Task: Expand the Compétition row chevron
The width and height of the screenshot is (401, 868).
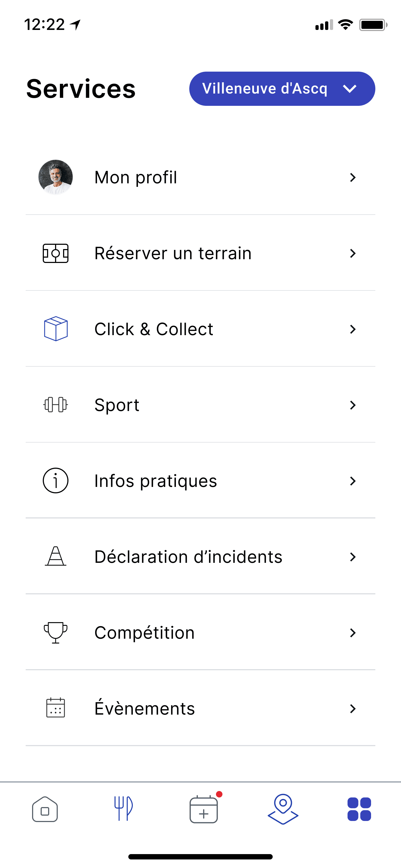Action: click(352, 633)
